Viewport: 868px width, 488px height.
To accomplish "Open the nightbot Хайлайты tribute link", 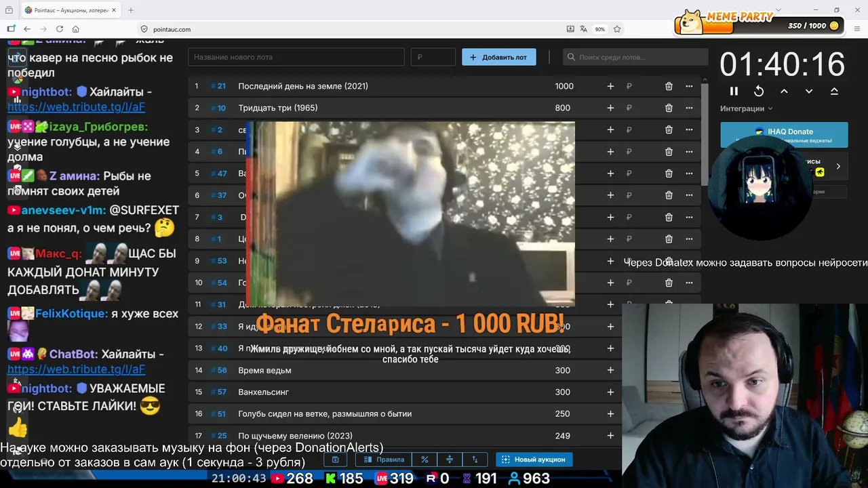I will 76,107.
